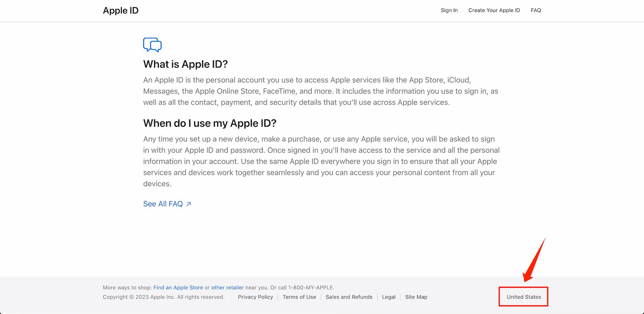Open the other retailer link
Image resolution: width=644 pixels, height=314 pixels.
click(227, 287)
